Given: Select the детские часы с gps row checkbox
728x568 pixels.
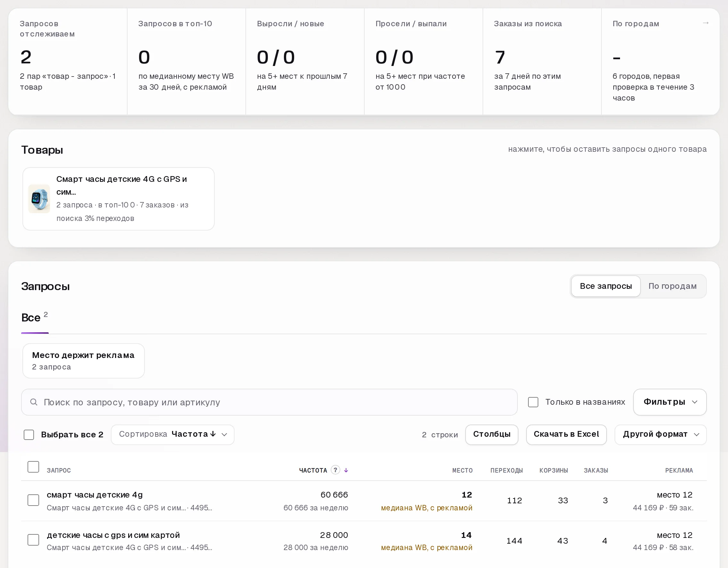Looking at the screenshot, I should tap(33, 540).
